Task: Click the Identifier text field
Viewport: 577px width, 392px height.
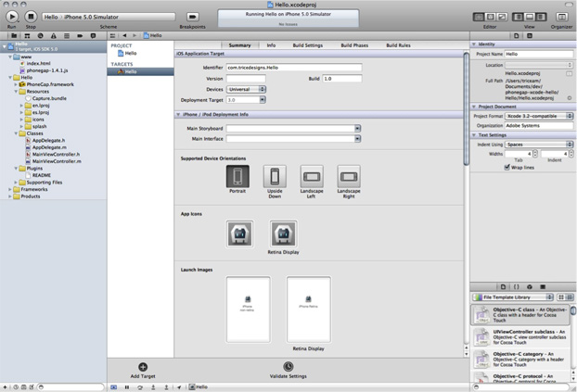Action: [294, 68]
